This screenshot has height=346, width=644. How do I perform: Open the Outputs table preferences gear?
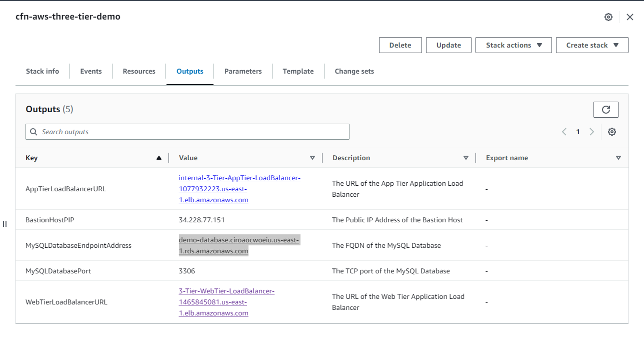click(x=612, y=132)
